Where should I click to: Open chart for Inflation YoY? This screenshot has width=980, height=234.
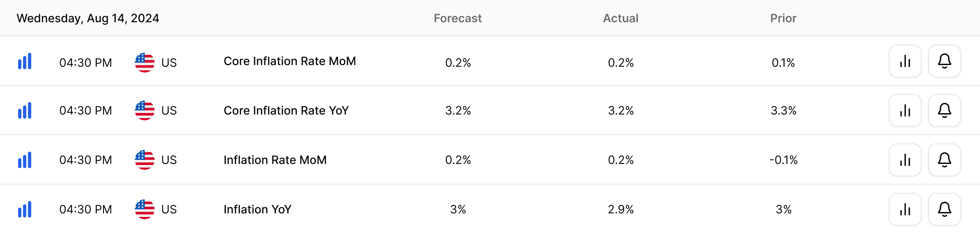coord(905,209)
